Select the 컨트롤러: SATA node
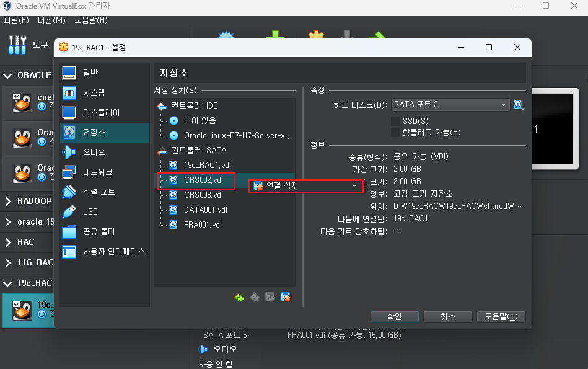The height and width of the screenshot is (369, 588). 199,151
